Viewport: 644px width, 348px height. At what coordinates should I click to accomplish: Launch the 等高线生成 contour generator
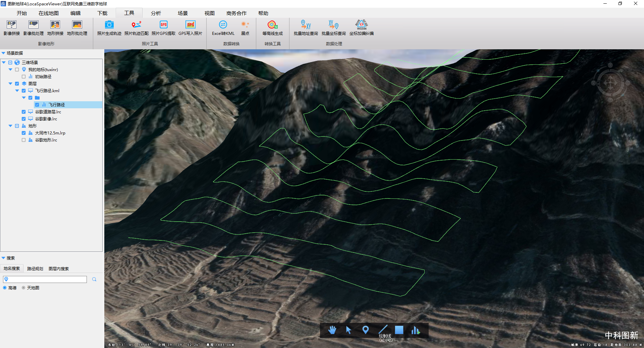coord(272,25)
